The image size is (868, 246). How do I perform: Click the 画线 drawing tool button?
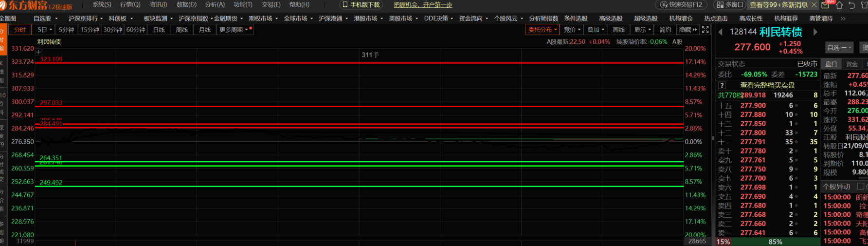[619, 30]
